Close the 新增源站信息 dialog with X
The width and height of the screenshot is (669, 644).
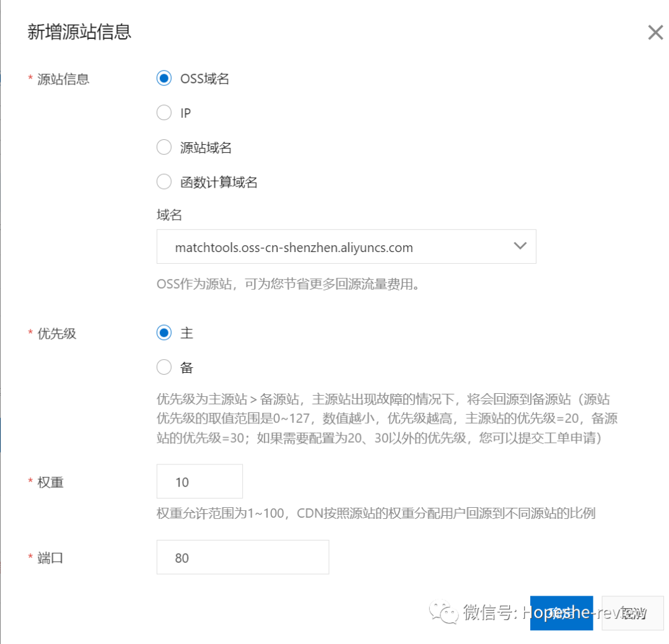(x=655, y=32)
